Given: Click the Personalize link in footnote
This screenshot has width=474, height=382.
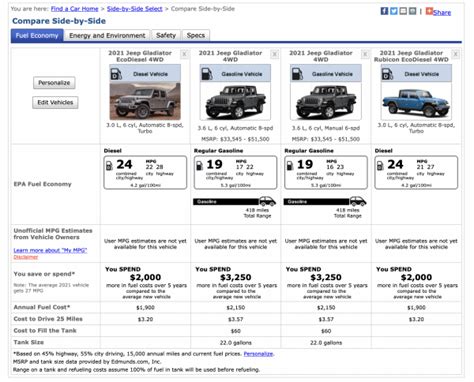Looking at the screenshot, I should click(258, 354).
